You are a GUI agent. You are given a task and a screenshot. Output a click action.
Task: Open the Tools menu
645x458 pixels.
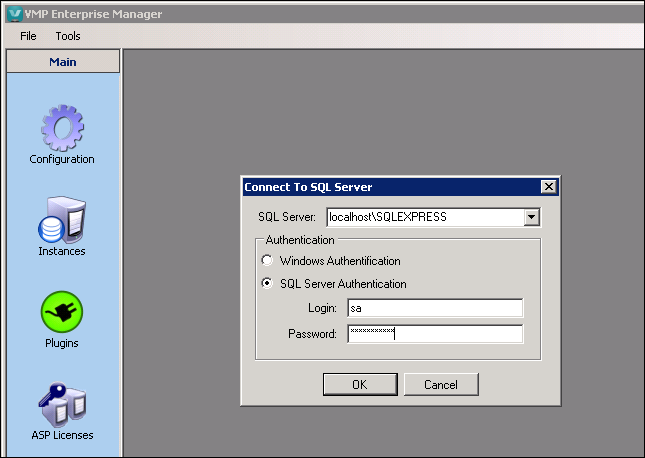point(68,36)
